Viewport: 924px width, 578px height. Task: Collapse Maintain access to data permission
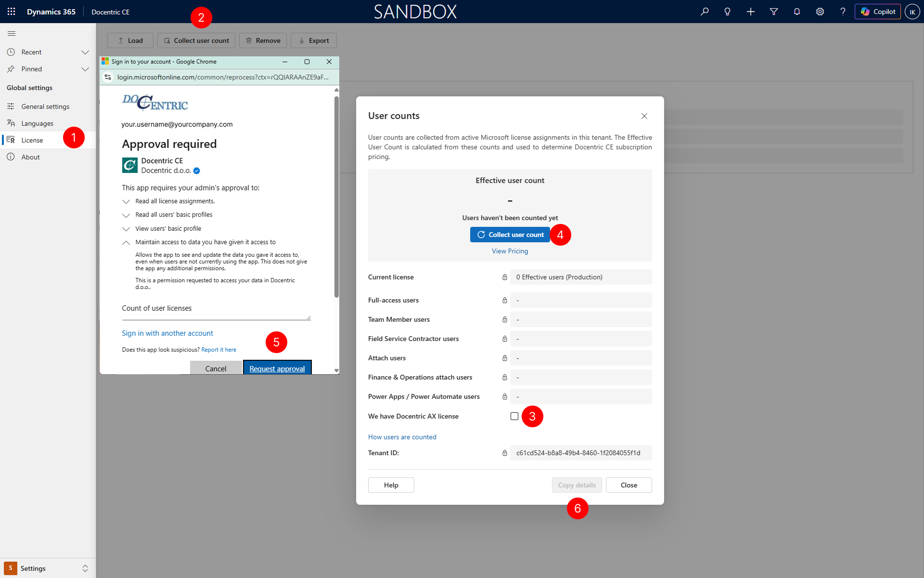click(x=126, y=242)
